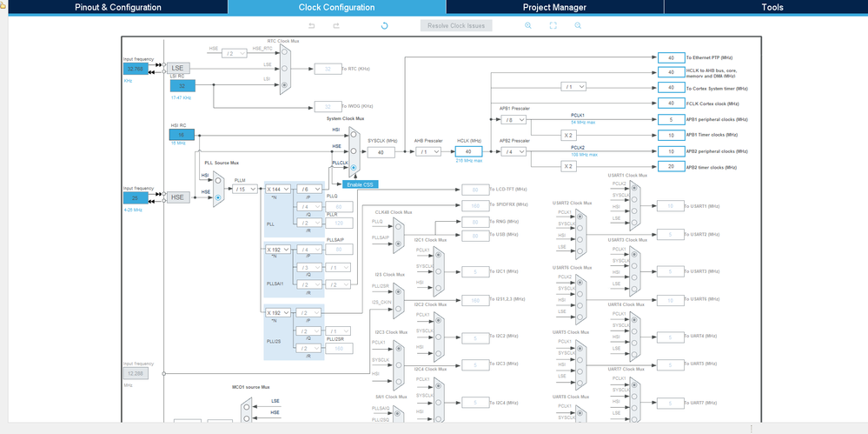Select I2S_CKIN in I2S Clock Mux

point(397,307)
